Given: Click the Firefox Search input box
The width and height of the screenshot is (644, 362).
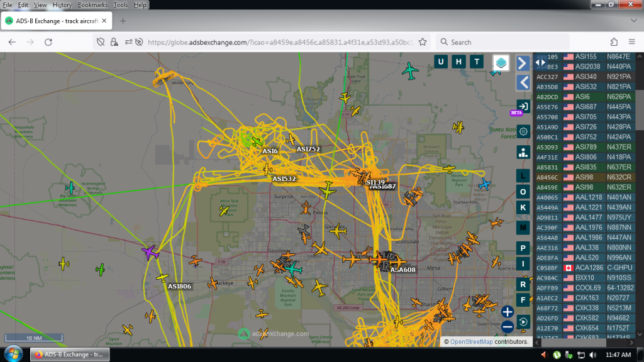Looking at the screenshot, I should [502, 42].
